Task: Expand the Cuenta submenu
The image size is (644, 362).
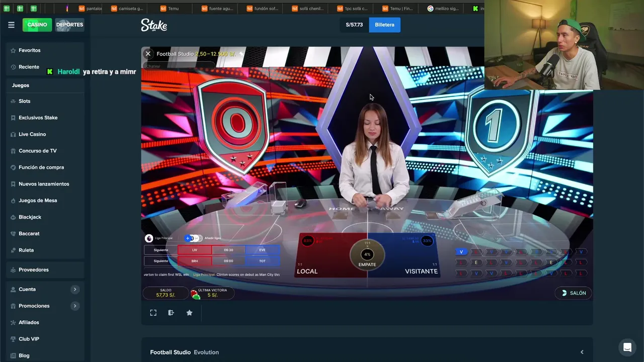Action: point(75,290)
